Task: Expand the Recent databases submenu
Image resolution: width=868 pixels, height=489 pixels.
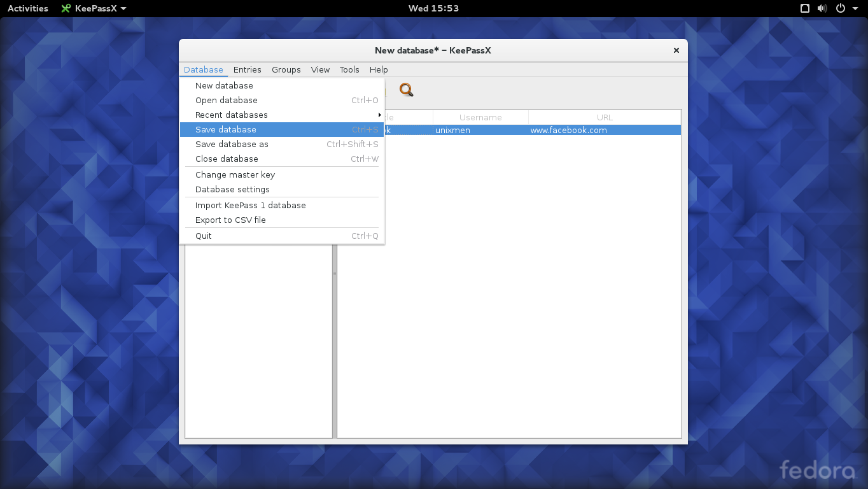Action: pos(282,115)
